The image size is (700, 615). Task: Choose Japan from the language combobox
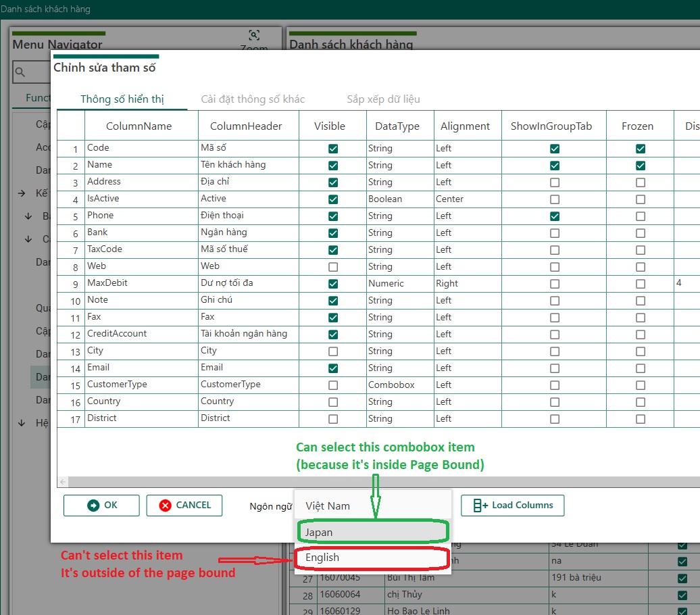coord(372,532)
